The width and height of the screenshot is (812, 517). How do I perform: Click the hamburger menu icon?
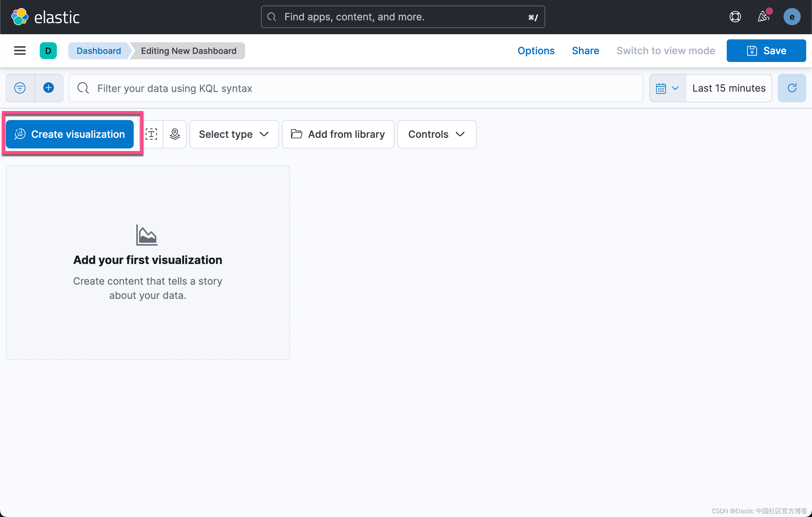point(19,51)
